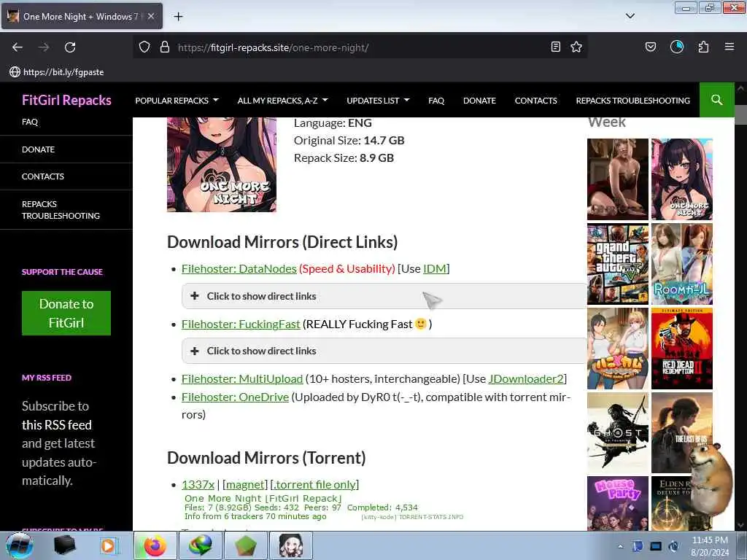
Task: Open the All My Repacks A-Z dropdown
Action: click(282, 101)
